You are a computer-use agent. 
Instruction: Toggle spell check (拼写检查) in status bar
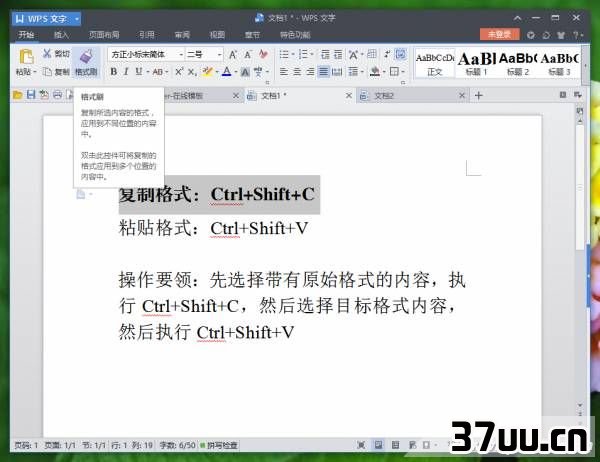pyautogui.click(x=219, y=445)
